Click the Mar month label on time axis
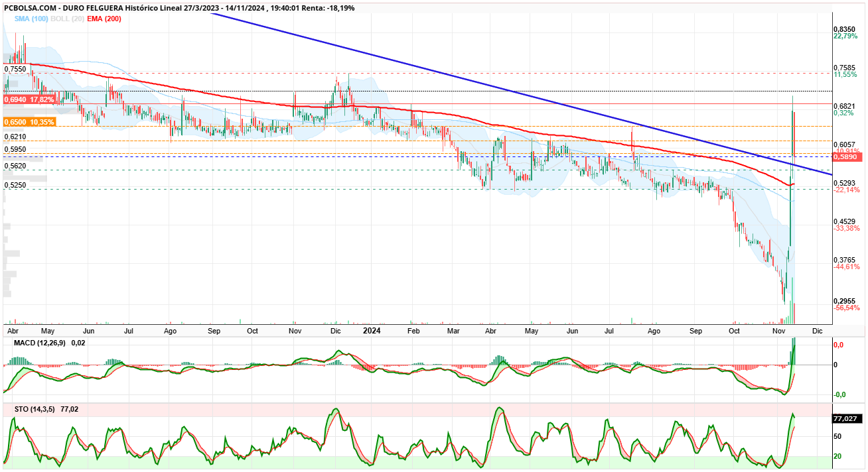 click(453, 330)
